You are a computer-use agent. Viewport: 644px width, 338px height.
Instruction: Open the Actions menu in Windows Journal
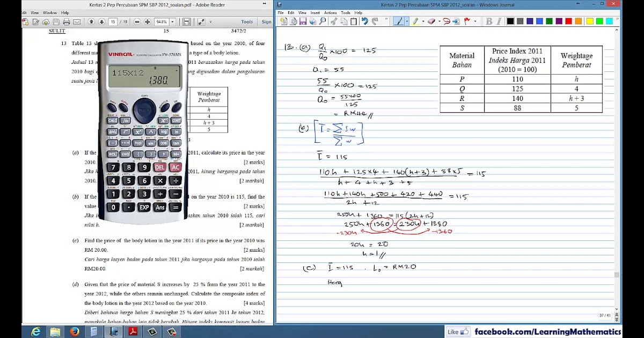(x=330, y=12)
